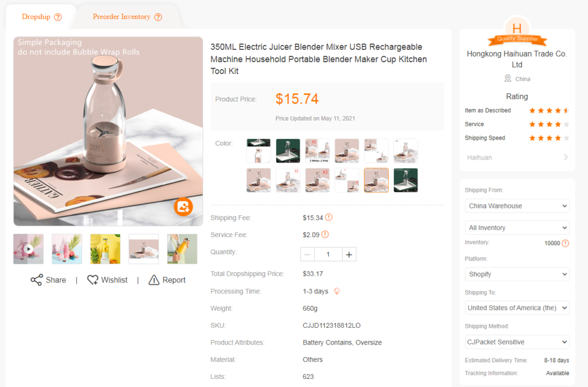
Task: Click the Inventory info icon beside 10000
Action: pyautogui.click(x=566, y=243)
